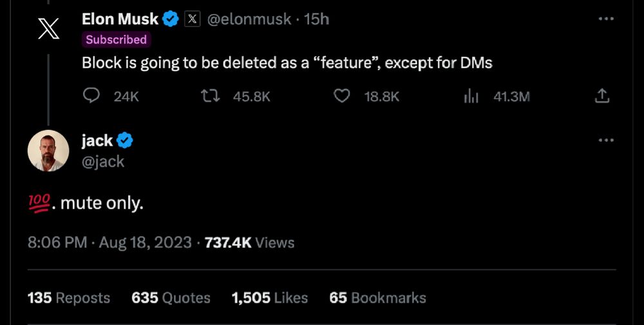View the 1,505 Likes list

coord(269,298)
